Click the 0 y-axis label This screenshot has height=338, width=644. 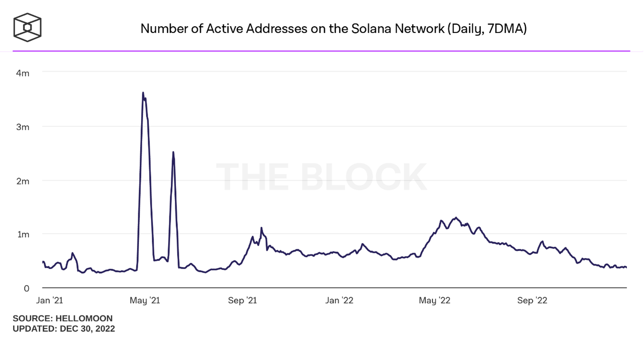click(x=27, y=289)
